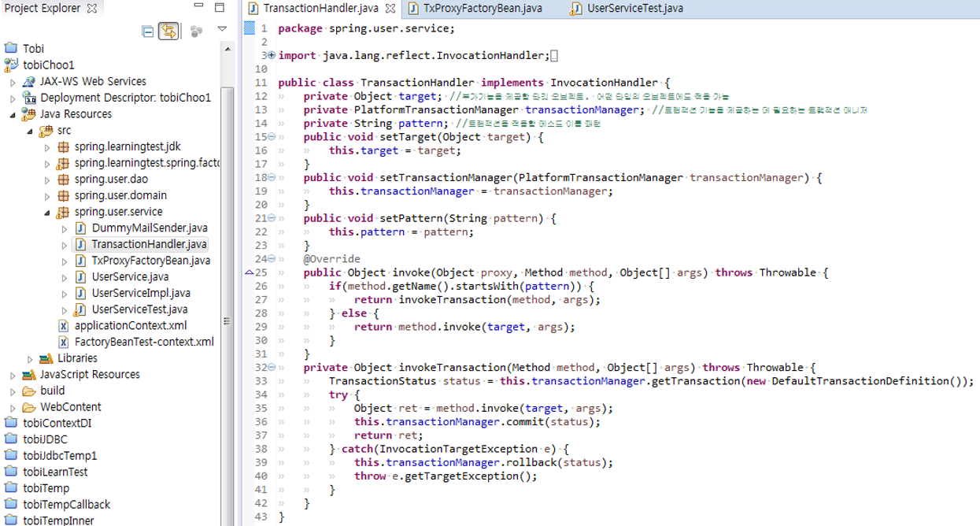Click JavaScript Resources icon

coord(29,375)
